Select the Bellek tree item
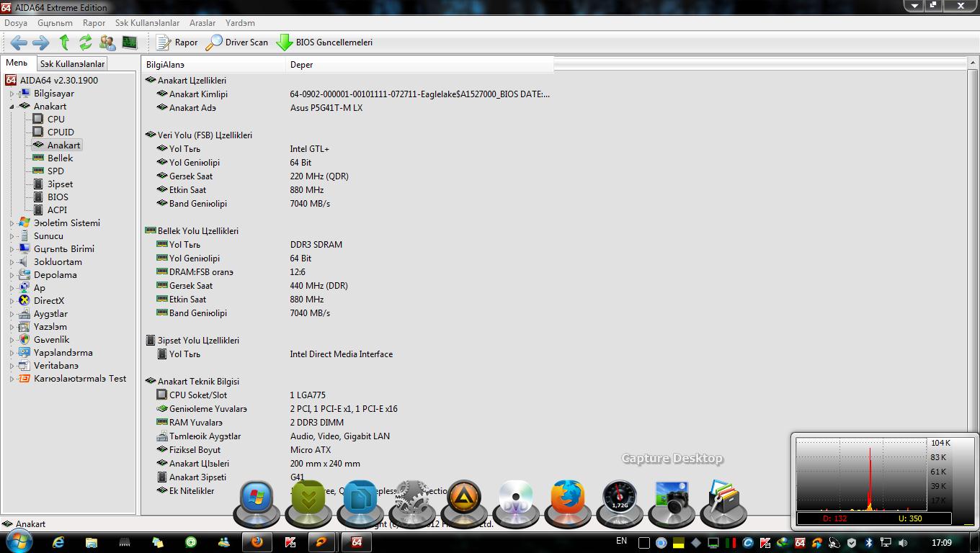This screenshot has width=980, height=553. point(60,158)
